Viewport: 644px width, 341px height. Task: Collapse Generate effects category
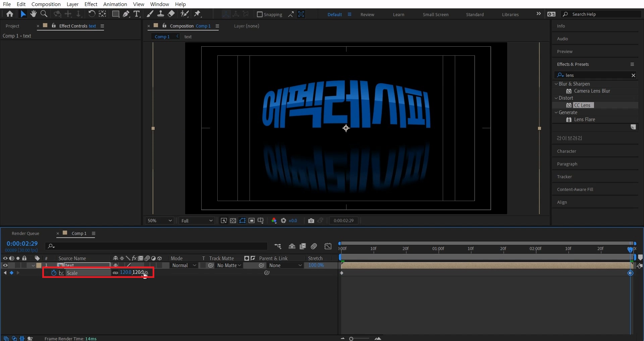(x=556, y=112)
